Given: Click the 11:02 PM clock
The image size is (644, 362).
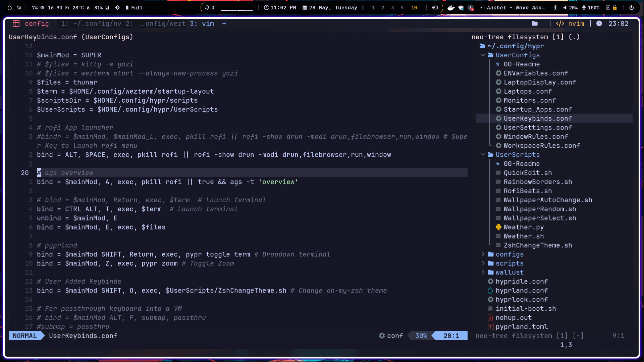Looking at the screenshot, I should click(280, 8).
